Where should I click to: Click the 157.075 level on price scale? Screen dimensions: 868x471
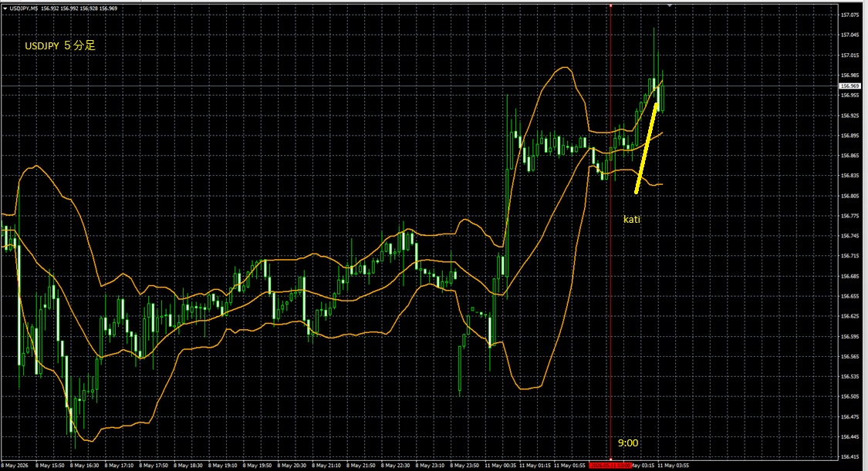click(849, 15)
